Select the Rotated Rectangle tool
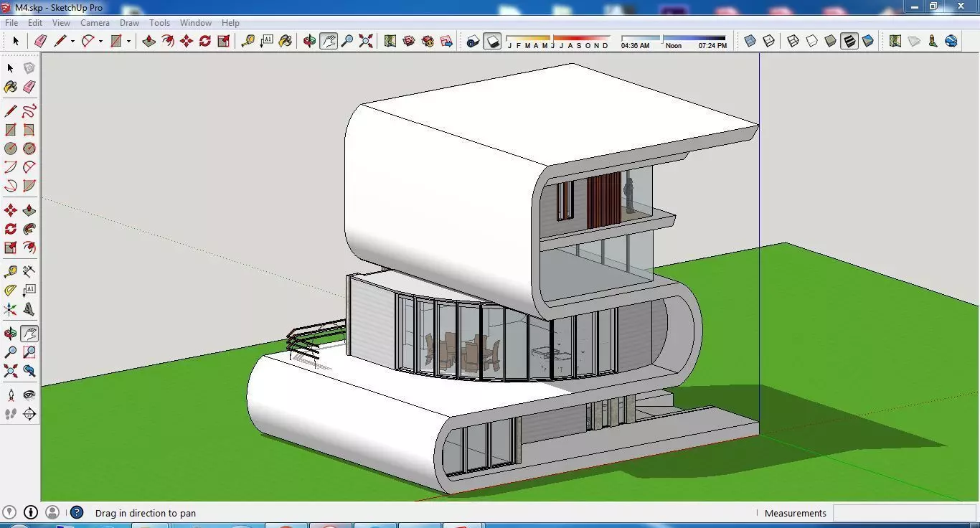 pos(29,130)
